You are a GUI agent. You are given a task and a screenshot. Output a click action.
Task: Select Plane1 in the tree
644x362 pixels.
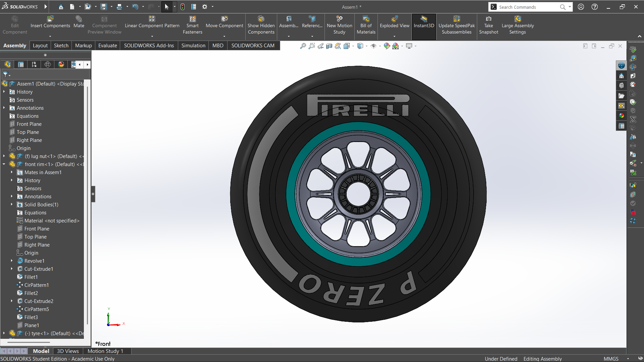coord(32,325)
